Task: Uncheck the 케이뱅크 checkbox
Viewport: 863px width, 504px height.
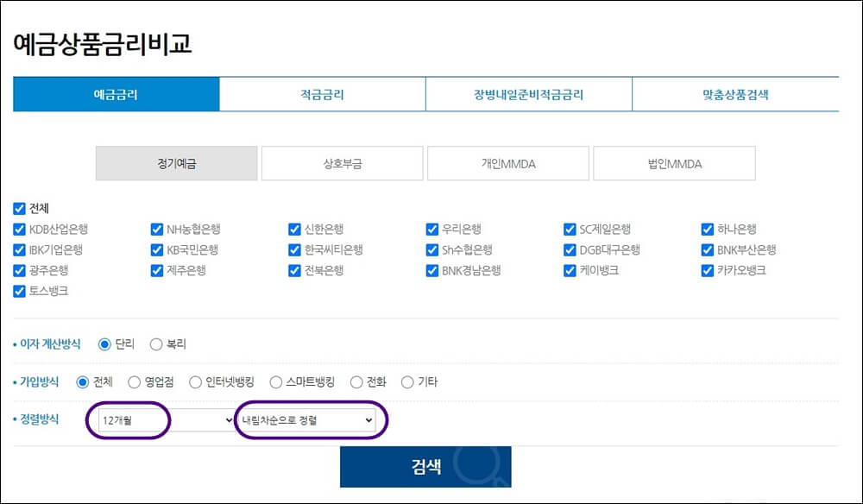Action: coord(569,270)
